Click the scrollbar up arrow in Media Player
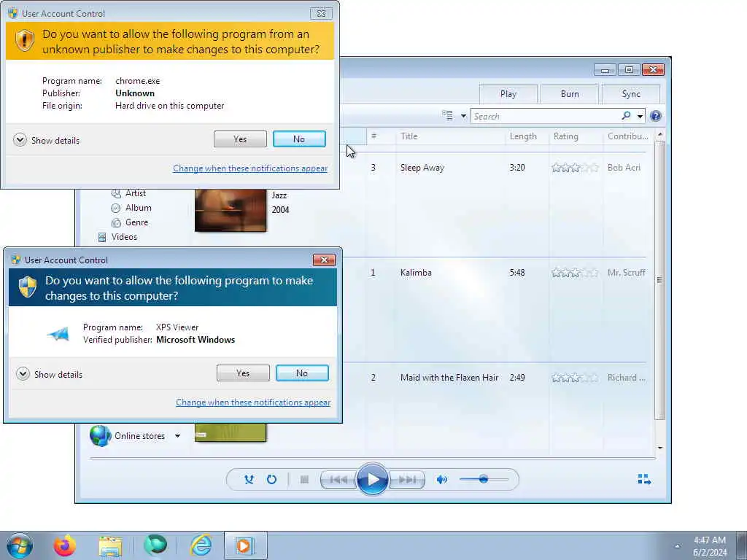The height and width of the screenshot is (560, 747). pyautogui.click(x=659, y=135)
